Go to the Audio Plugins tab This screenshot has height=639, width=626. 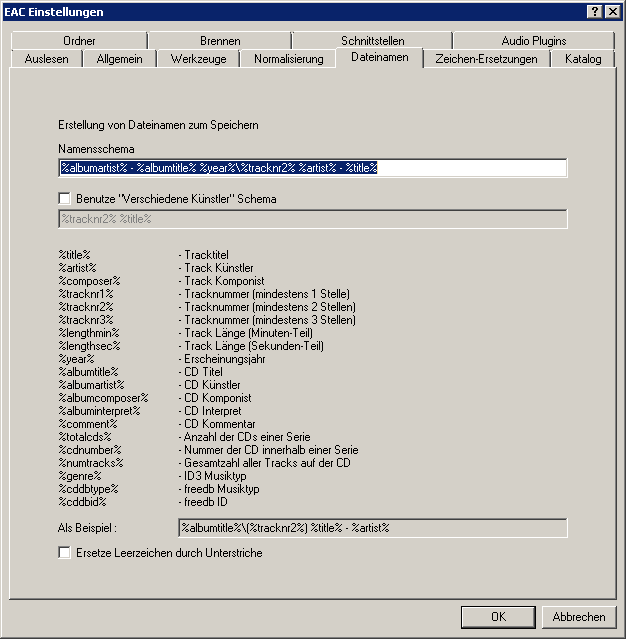pyautogui.click(x=533, y=41)
